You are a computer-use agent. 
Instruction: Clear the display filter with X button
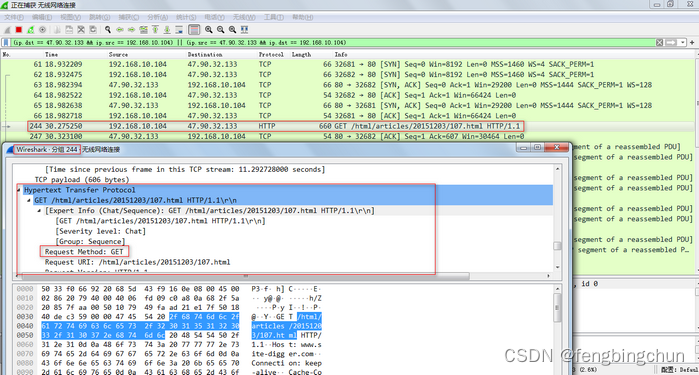660,43
